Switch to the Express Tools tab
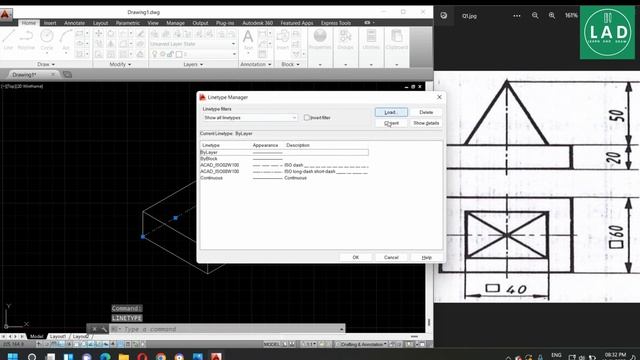 point(336,23)
